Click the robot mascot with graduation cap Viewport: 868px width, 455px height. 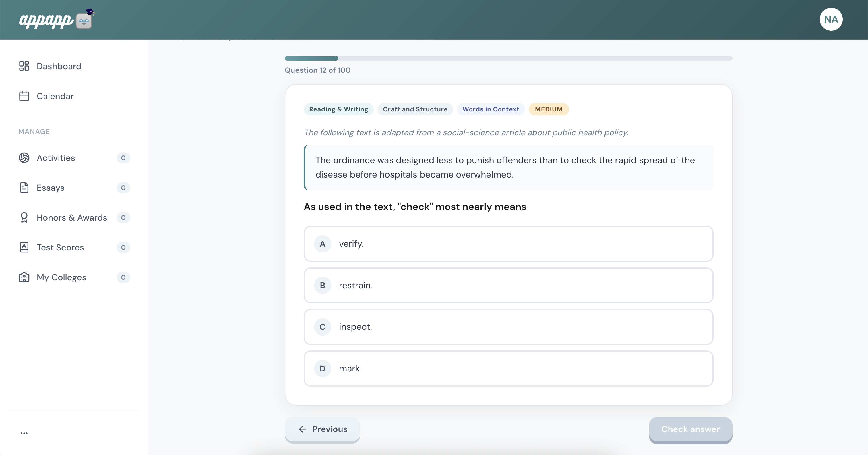[85, 19]
